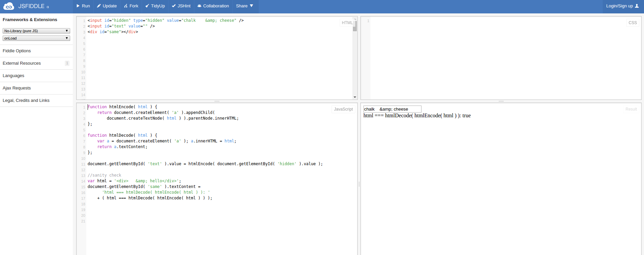644x255 pixels.
Task: Expand External Resources section
Action: pyautogui.click(x=22, y=63)
